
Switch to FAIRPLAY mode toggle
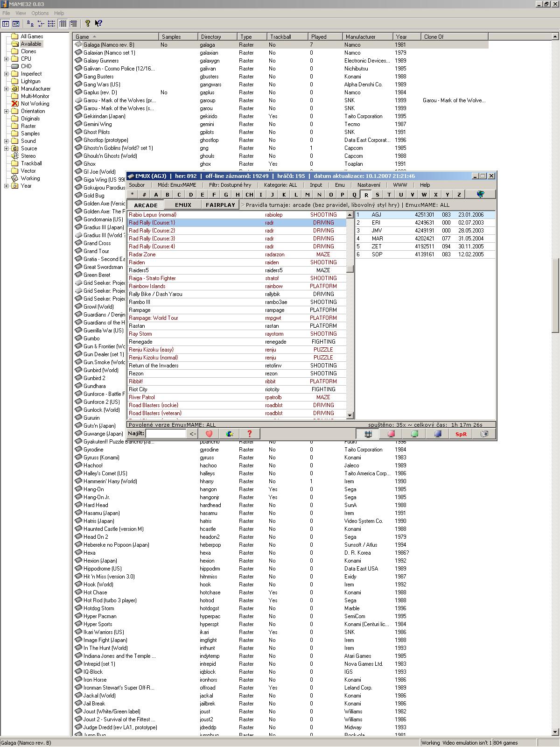tap(220, 205)
